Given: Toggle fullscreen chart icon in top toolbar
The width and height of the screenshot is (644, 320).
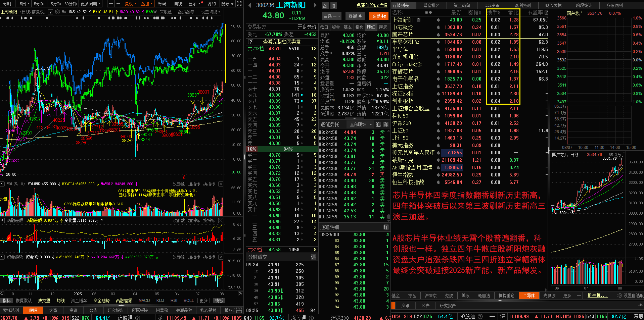Looking at the screenshot, I should (x=239, y=4).
